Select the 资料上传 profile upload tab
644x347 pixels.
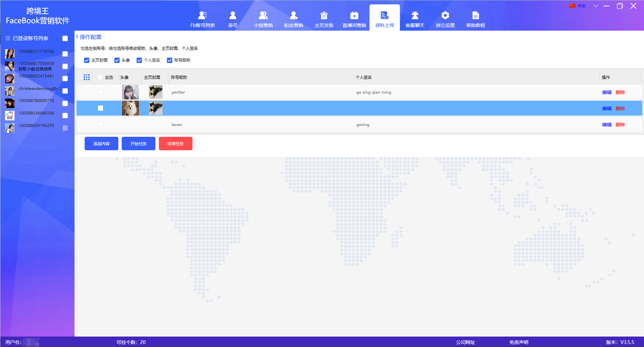click(x=384, y=19)
